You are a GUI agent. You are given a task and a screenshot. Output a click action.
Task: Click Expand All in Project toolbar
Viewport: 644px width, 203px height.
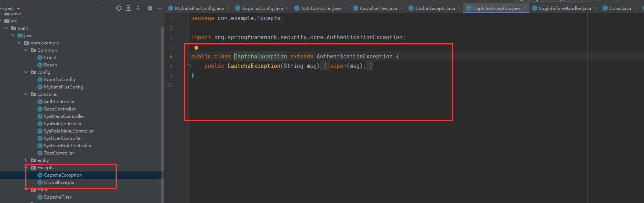click(128, 8)
